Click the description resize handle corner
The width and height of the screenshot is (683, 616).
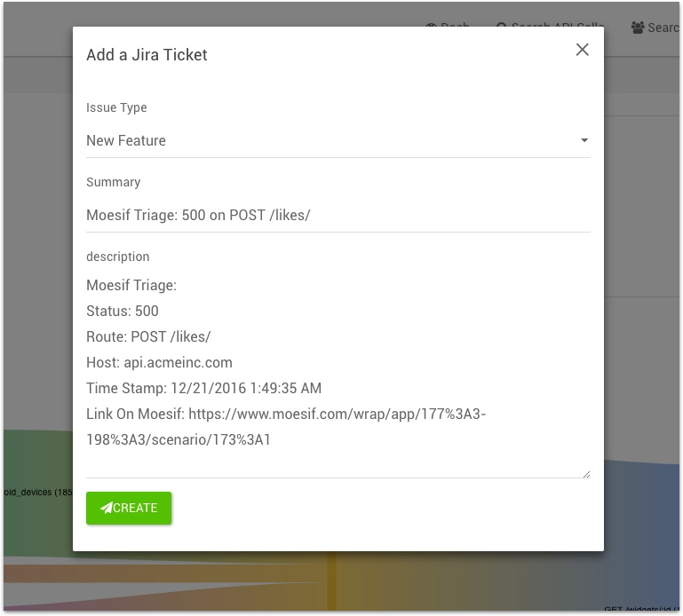(586, 474)
